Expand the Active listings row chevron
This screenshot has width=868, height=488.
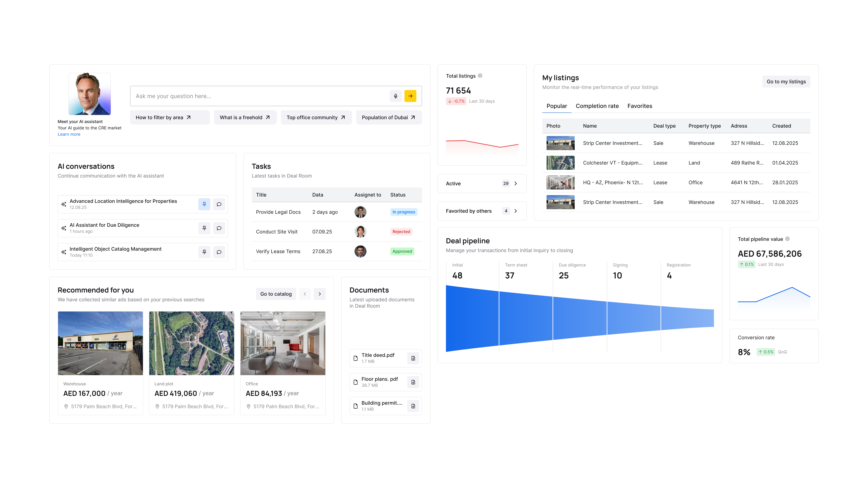pyautogui.click(x=516, y=184)
